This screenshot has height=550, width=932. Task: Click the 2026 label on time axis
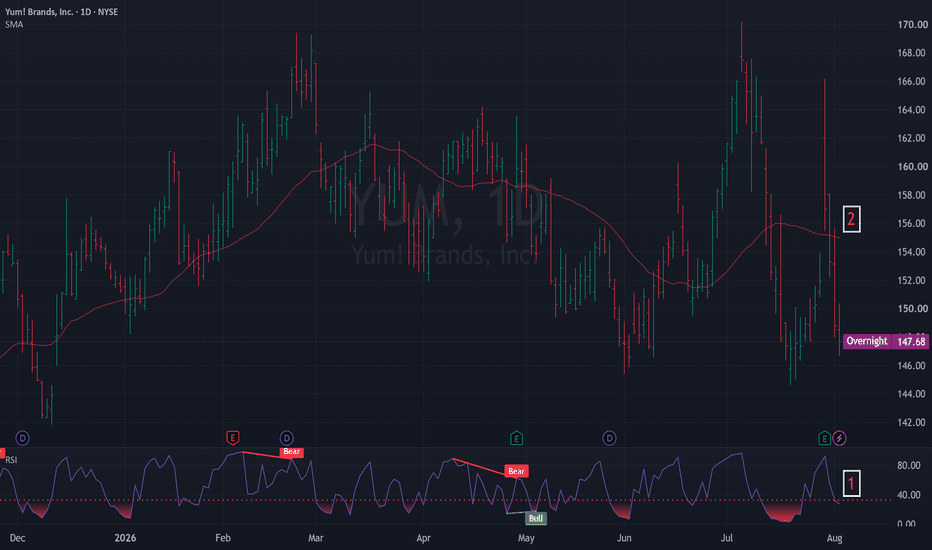(125, 538)
